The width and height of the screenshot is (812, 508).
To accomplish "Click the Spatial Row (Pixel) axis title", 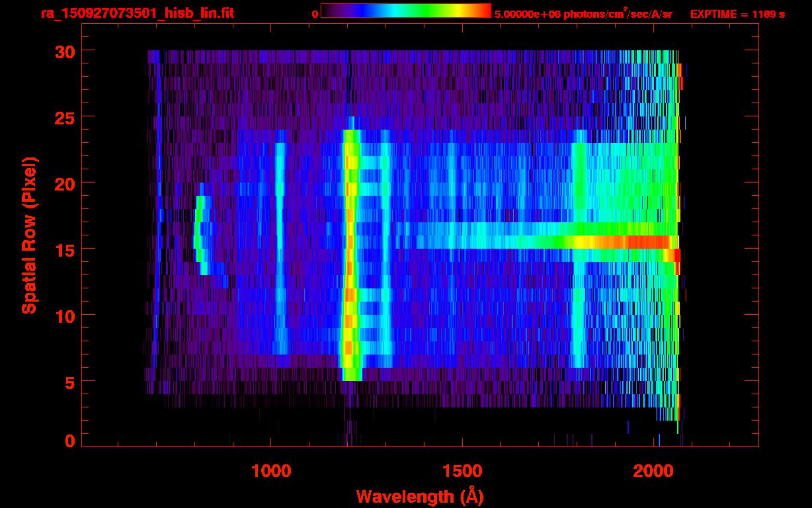I will pyautogui.click(x=28, y=235).
